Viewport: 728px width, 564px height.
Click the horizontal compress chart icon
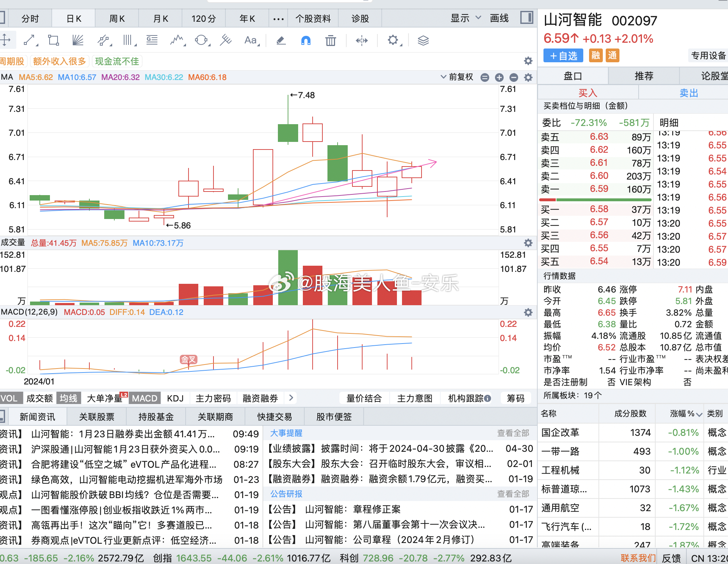(x=362, y=40)
